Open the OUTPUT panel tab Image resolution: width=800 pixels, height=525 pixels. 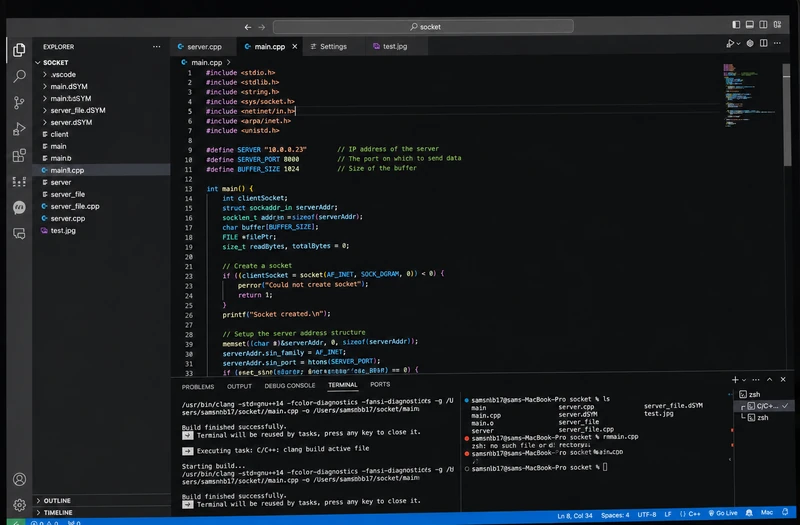[x=239, y=386]
